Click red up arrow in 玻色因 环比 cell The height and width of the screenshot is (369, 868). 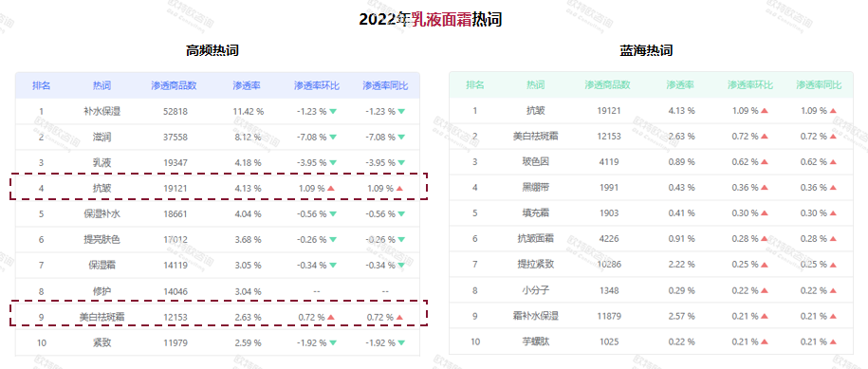point(765,162)
